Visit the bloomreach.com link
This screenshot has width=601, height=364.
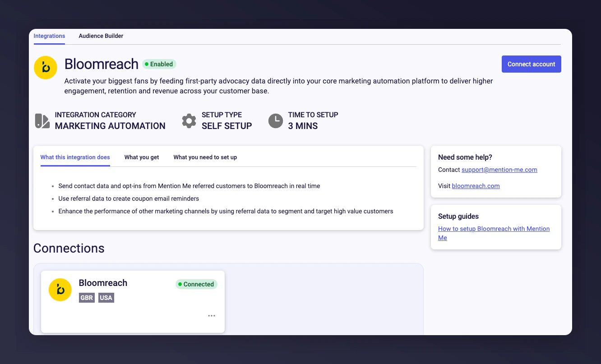tap(476, 186)
